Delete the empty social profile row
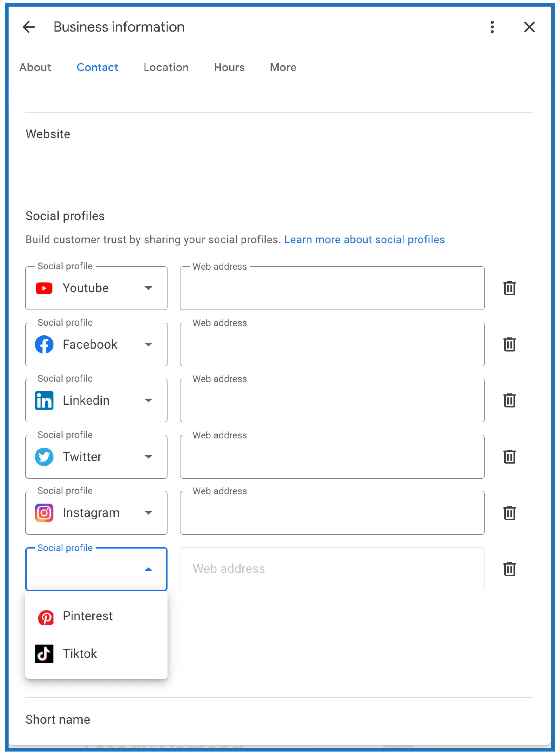 [509, 569]
